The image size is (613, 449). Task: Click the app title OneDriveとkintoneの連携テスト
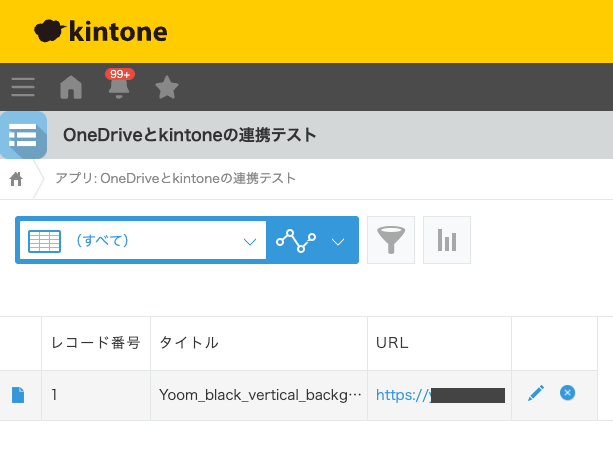190,135
